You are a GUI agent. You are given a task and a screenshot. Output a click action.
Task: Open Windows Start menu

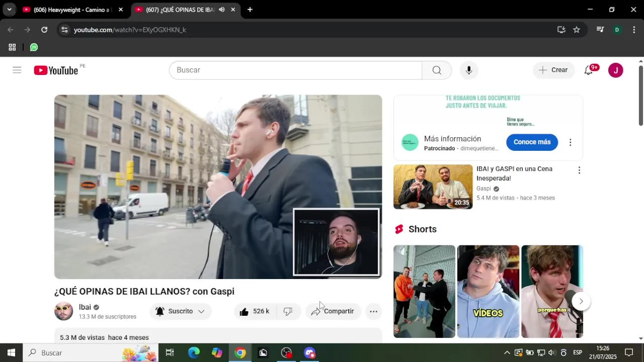click(x=11, y=353)
